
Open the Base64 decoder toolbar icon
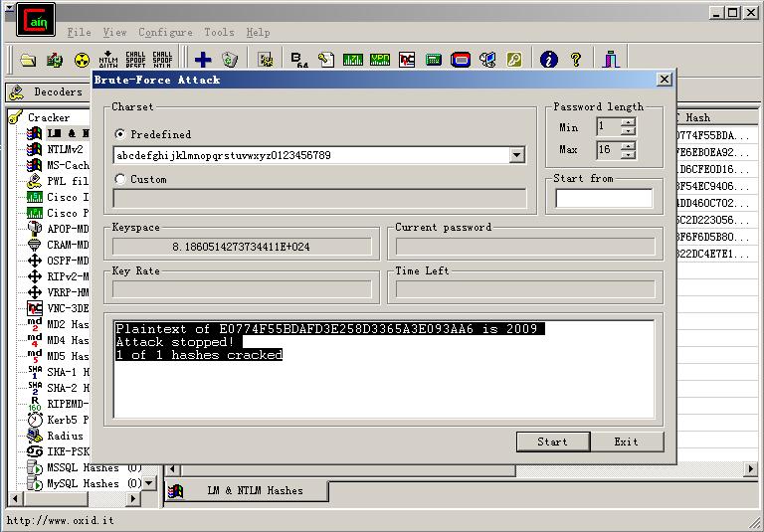point(299,60)
